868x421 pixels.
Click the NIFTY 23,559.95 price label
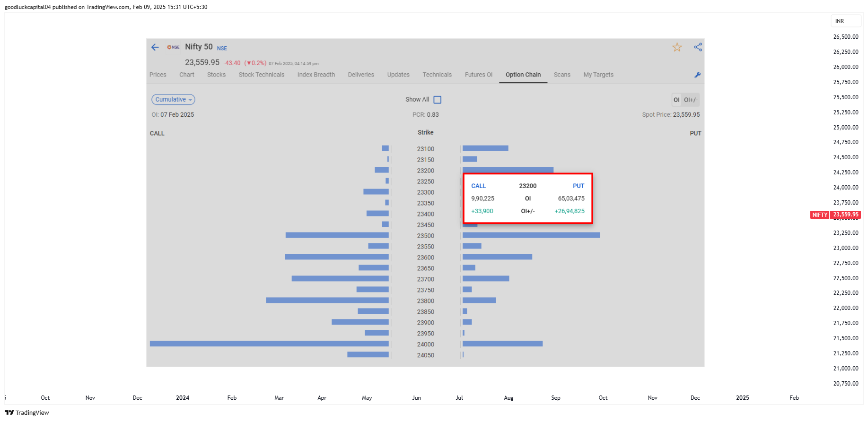835,215
